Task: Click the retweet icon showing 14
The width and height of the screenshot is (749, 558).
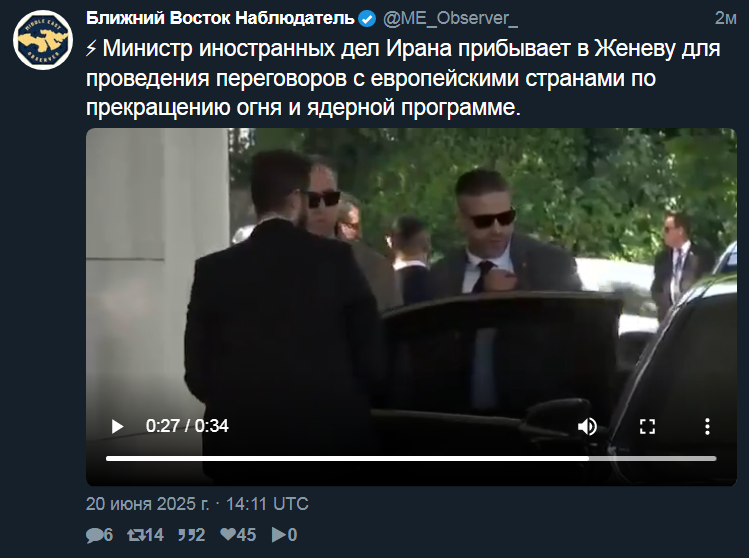Action: click(136, 535)
